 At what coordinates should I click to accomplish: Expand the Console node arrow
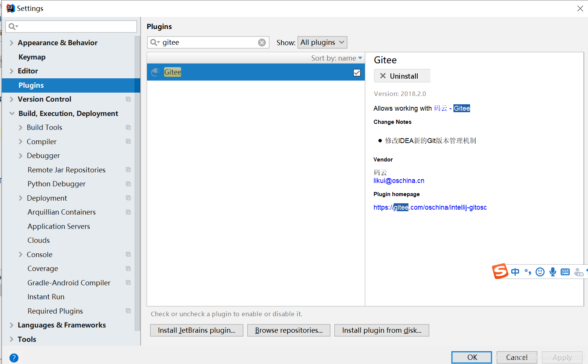coord(20,254)
